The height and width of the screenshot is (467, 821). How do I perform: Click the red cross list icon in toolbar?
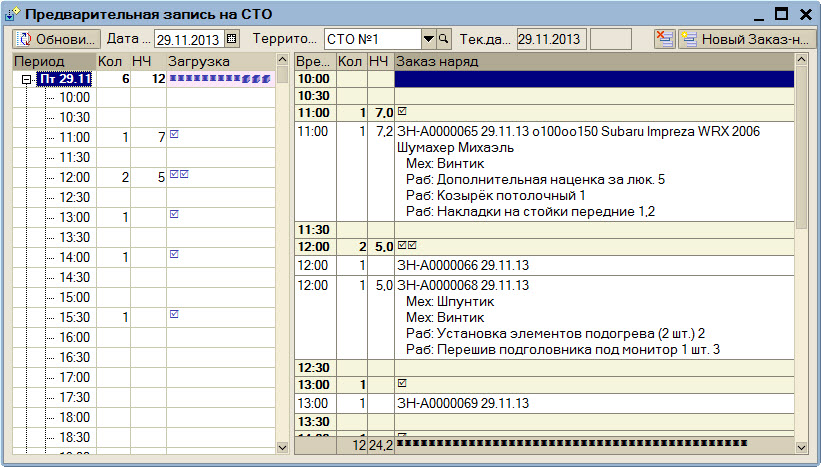pos(665,39)
